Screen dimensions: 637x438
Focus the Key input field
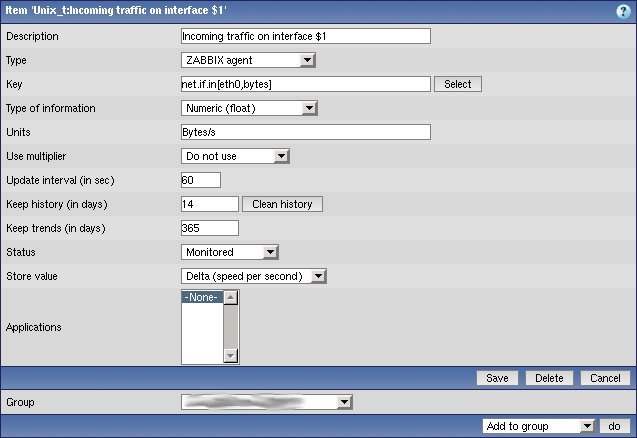click(305, 84)
